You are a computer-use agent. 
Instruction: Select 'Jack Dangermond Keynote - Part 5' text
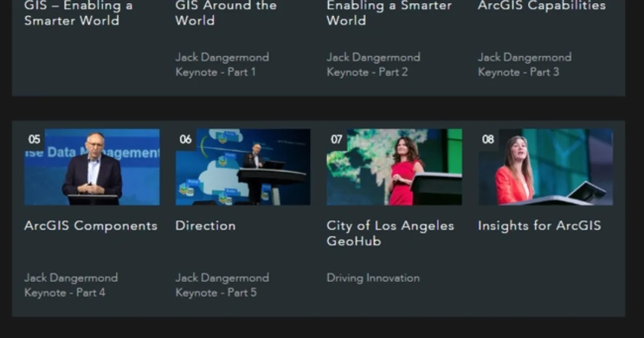pyautogui.click(x=222, y=285)
